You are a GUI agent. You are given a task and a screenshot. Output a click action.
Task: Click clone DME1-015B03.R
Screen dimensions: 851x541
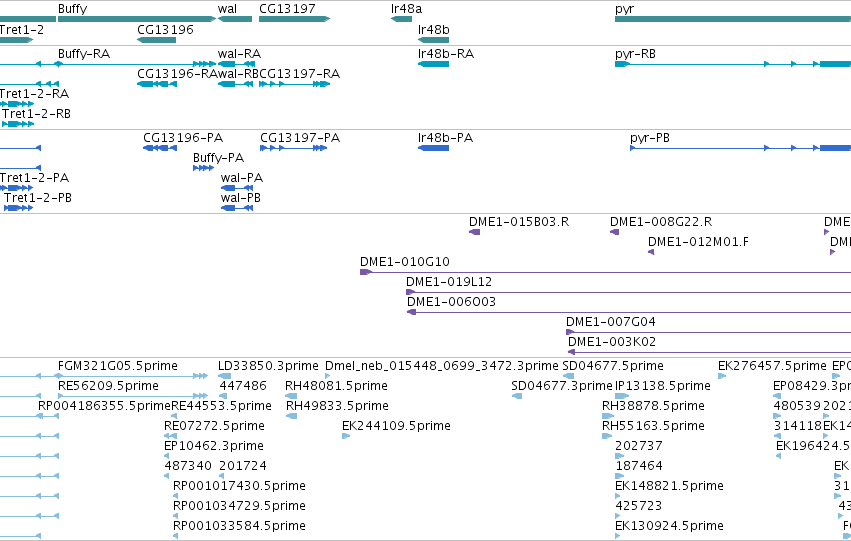[x=474, y=232]
